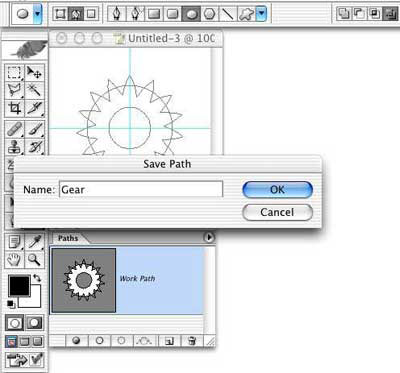Select the Zoom magnifier tool
Image resolution: width=400 pixels, height=373 pixels.
tap(34, 259)
